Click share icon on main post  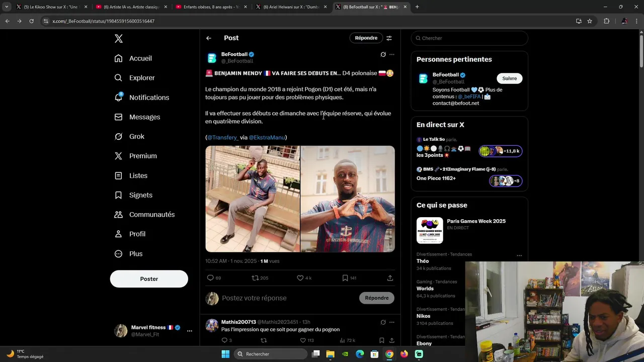coord(390,278)
